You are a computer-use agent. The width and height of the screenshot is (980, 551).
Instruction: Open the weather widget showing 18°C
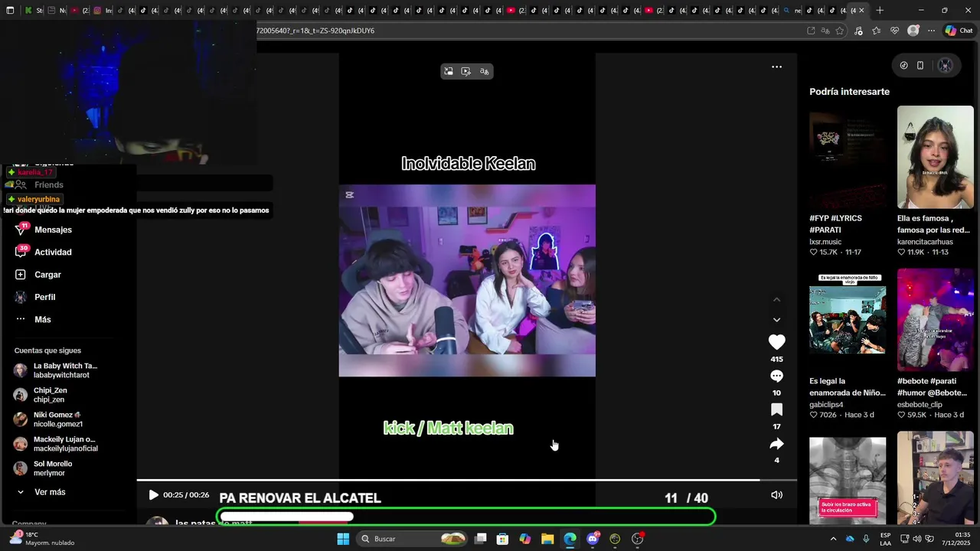click(42, 539)
